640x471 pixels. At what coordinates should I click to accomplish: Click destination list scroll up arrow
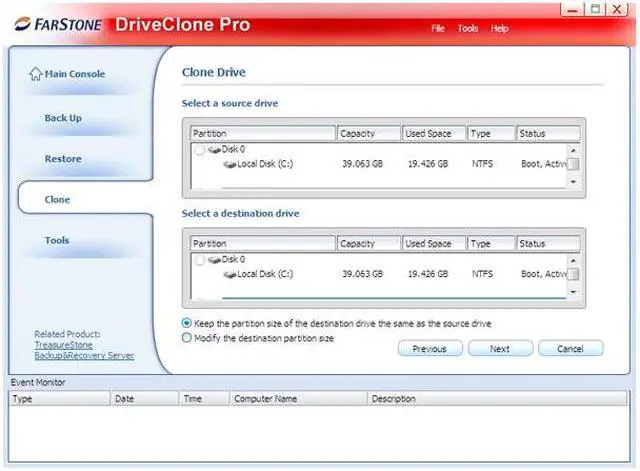[x=573, y=260]
